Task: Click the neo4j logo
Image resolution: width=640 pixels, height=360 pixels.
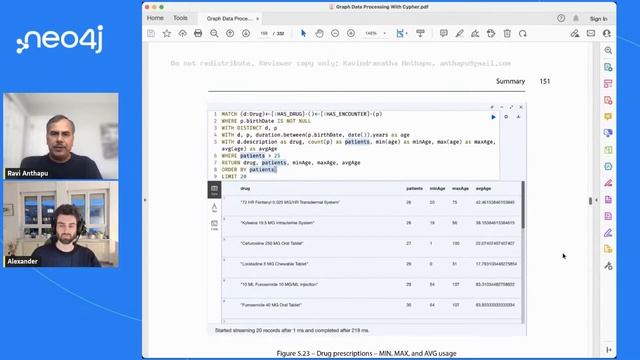Action: click(x=60, y=39)
